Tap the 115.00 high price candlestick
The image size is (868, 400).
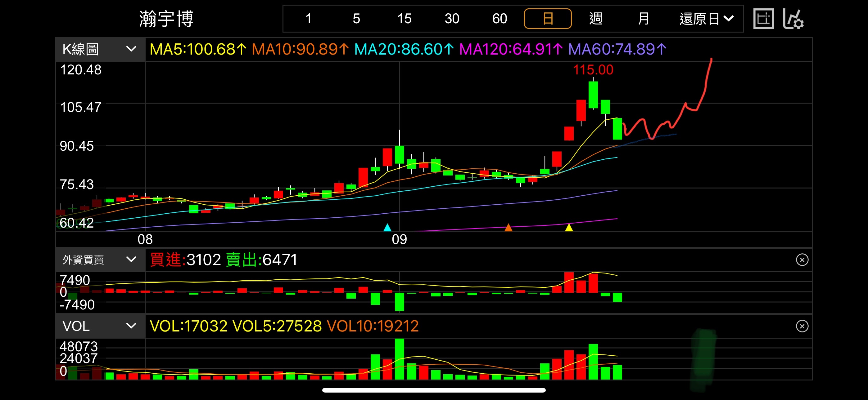click(x=593, y=95)
